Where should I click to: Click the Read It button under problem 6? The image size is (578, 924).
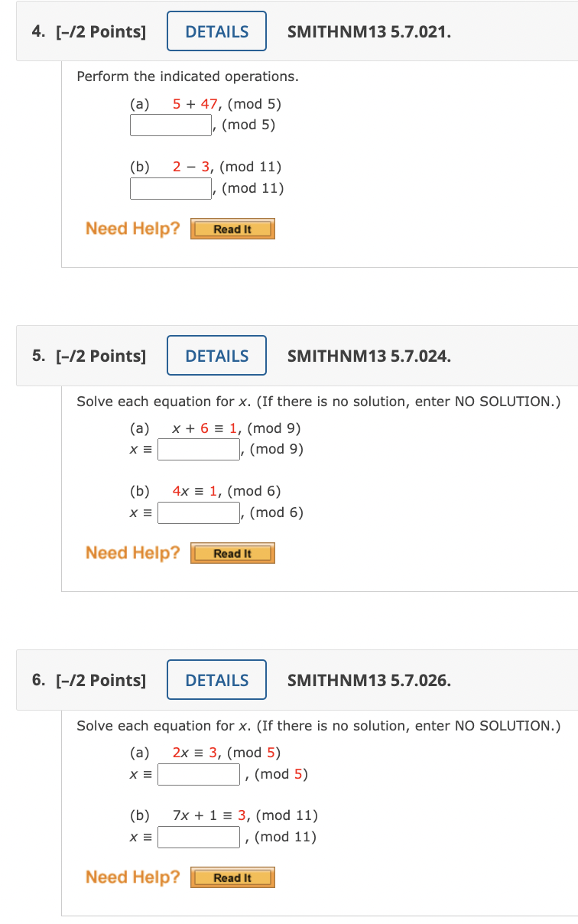tap(232, 877)
